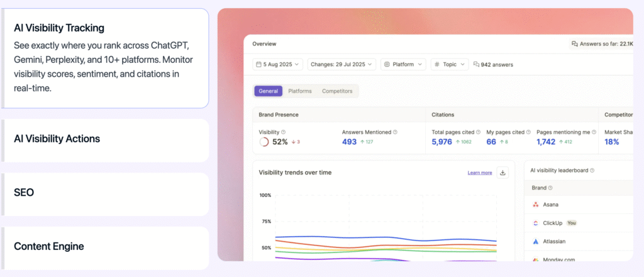Click the Atlassian logo in leaderboard
This screenshot has width=644, height=277.
536,242
